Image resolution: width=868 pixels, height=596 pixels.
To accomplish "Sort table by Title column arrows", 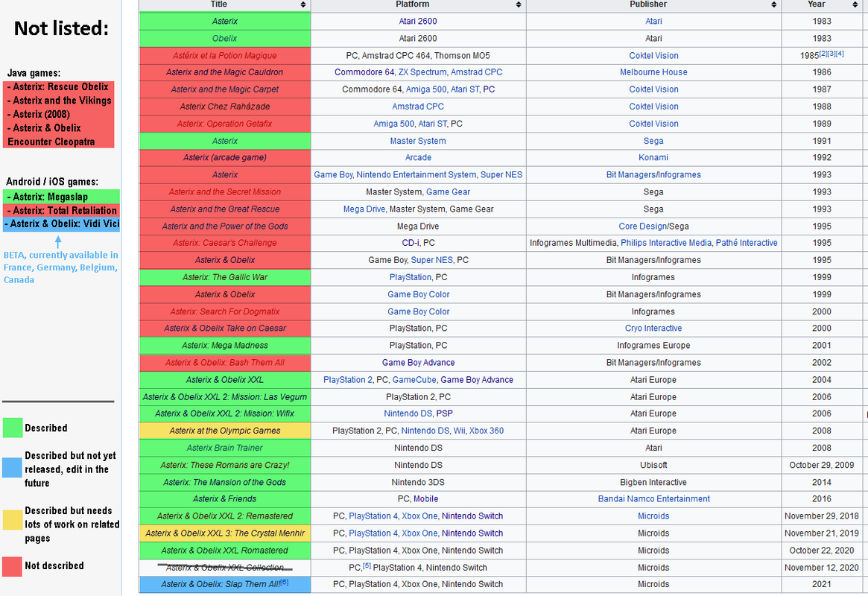I will [302, 4].
